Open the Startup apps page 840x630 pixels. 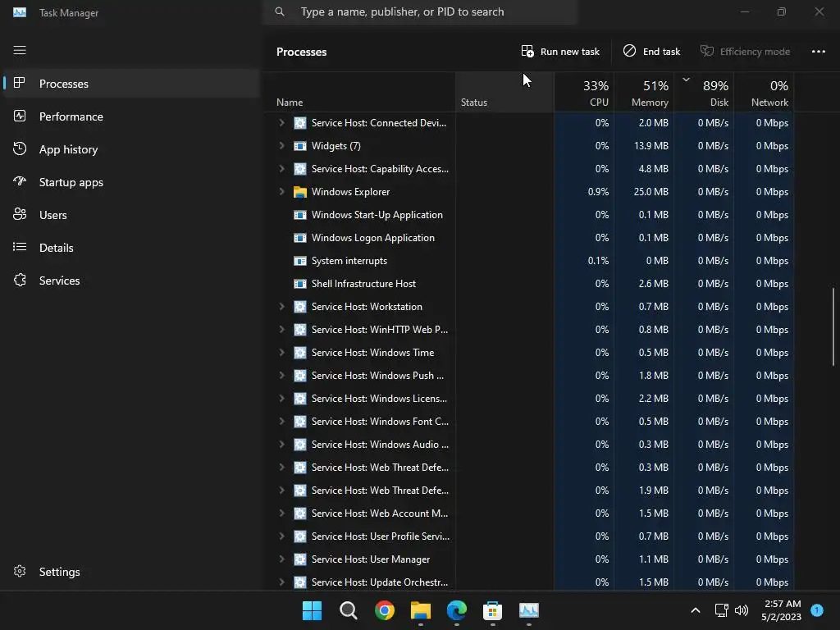click(130, 182)
